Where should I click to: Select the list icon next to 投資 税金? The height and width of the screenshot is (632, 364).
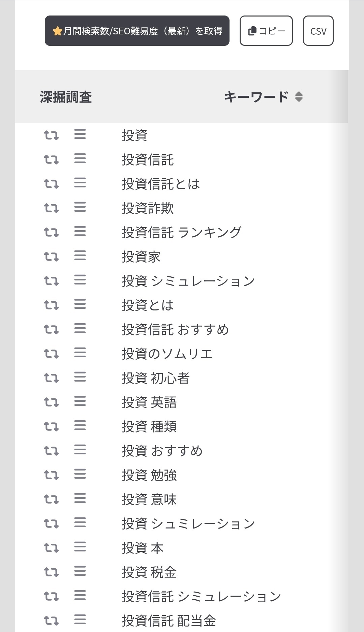pyautogui.click(x=80, y=571)
